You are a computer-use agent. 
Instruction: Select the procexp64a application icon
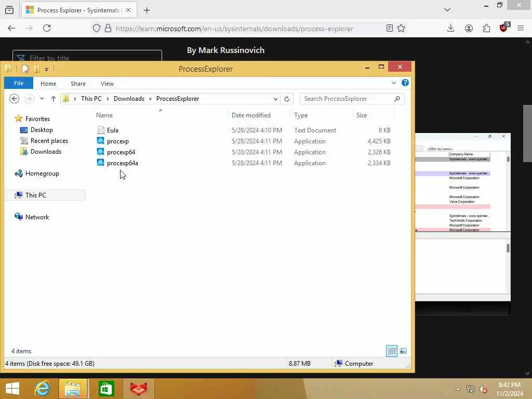pos(100,163)
